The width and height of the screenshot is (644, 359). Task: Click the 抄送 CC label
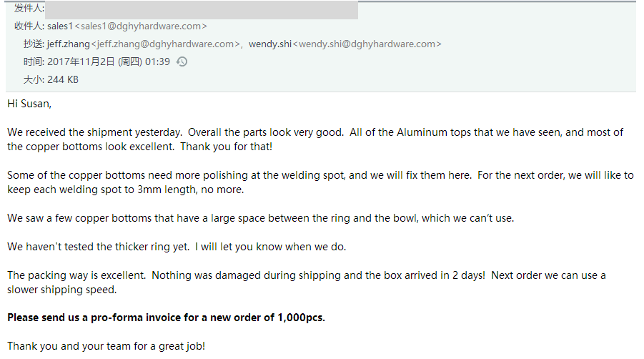click(34, 44)
